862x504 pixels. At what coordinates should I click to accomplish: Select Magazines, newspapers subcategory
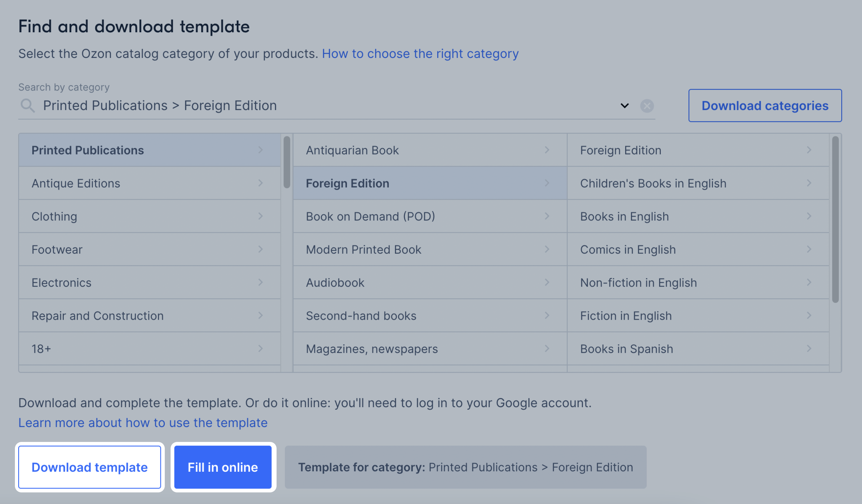430,349
